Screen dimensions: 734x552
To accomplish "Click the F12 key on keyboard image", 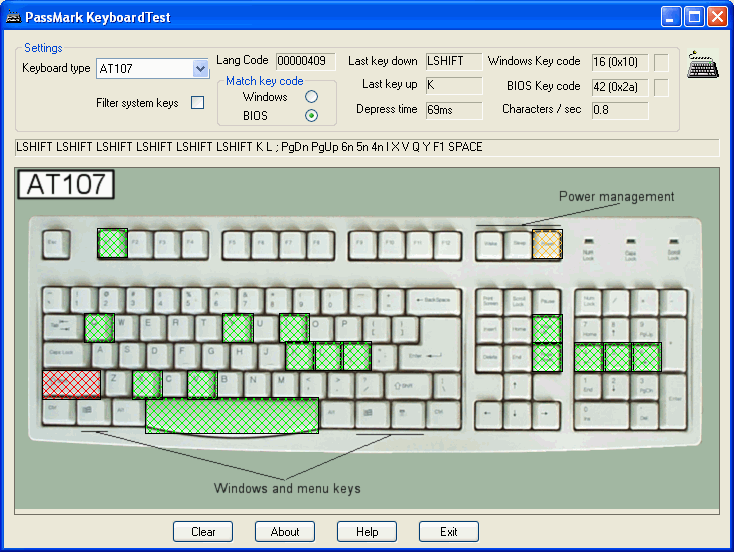I will pos(447,244).
